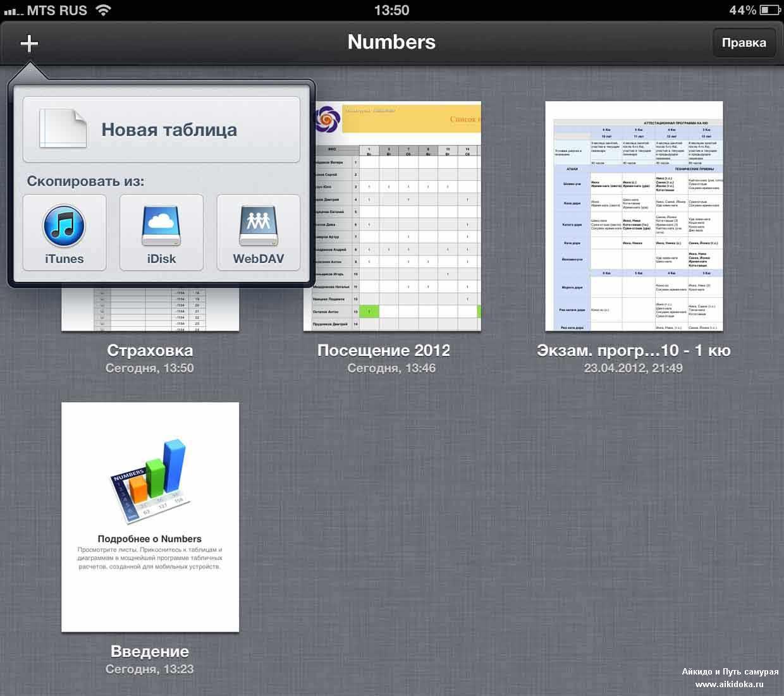Choose the WebDAV copy source icon
The image size is (784, 696).
point(258,232)
